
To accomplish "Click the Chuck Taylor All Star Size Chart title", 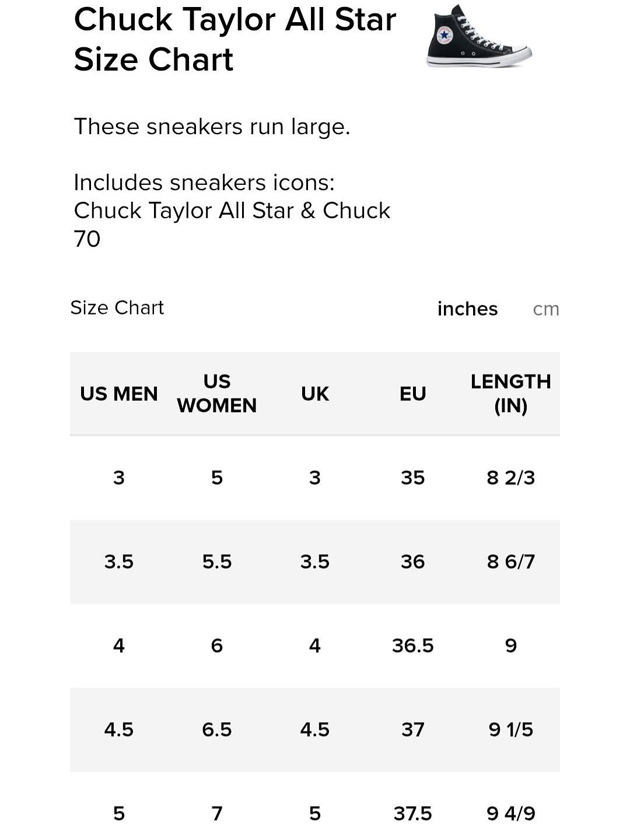I will coord(235,39).
